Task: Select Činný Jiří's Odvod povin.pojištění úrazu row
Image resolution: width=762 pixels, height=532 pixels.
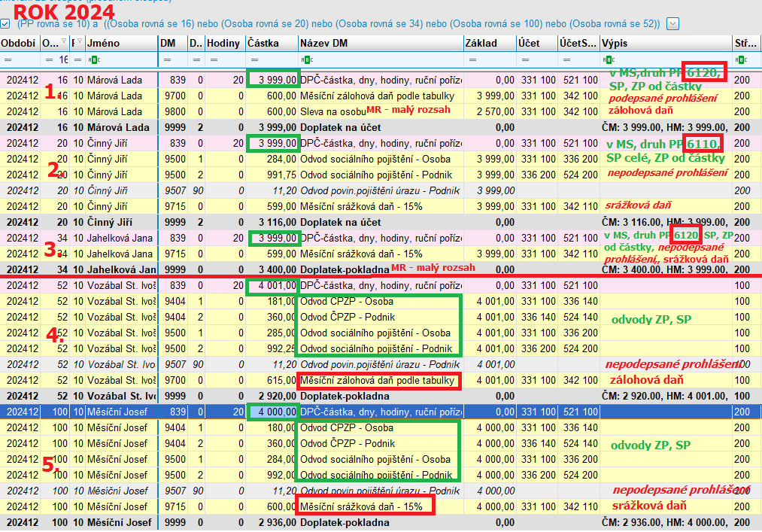Action: pyautogui.click(x=381, y=190)
